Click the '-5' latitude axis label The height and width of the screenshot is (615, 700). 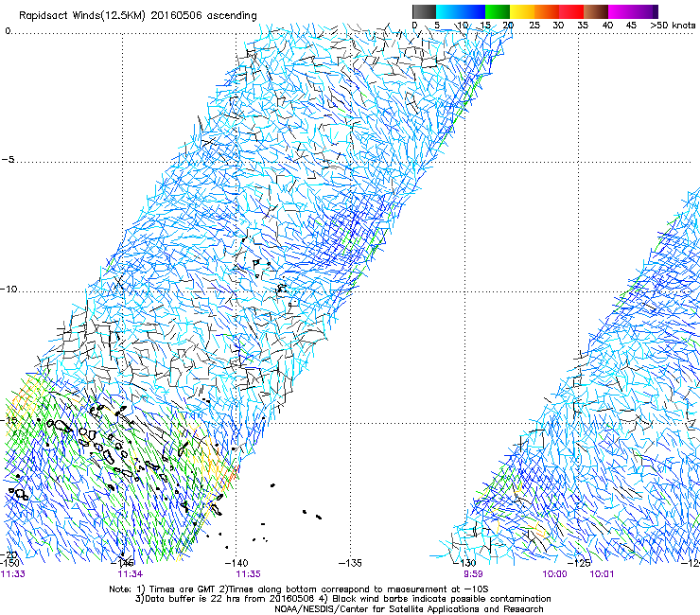[8, 160]
